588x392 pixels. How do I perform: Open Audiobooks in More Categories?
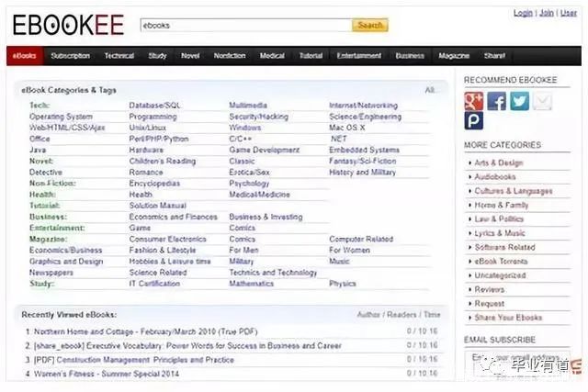pyautogui.click(x=495, y=177)
